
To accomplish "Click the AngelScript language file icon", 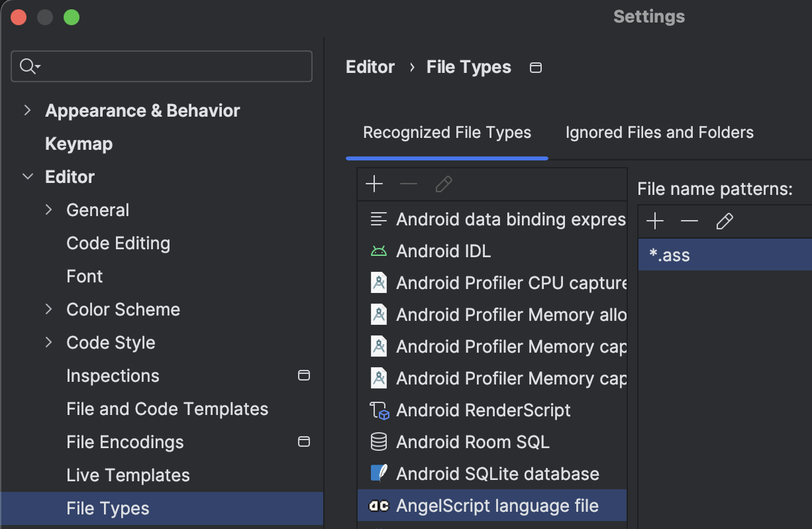I will (378, 506).
